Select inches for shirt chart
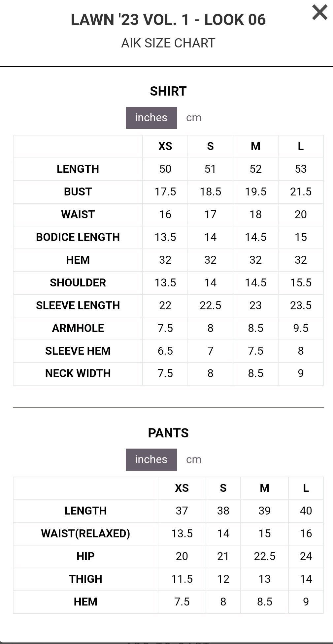Viewport: 333px width, 644px height. coord(151,118)
